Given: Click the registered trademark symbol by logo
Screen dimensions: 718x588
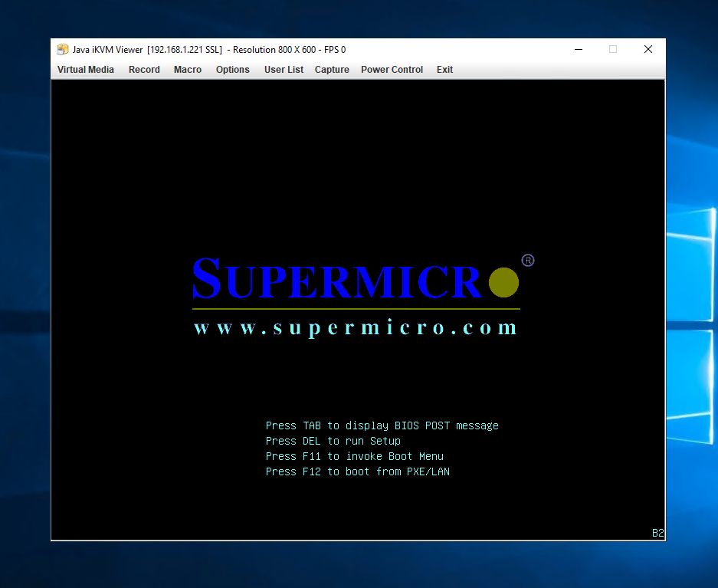Looking at the screenshot, I should 528,261.
